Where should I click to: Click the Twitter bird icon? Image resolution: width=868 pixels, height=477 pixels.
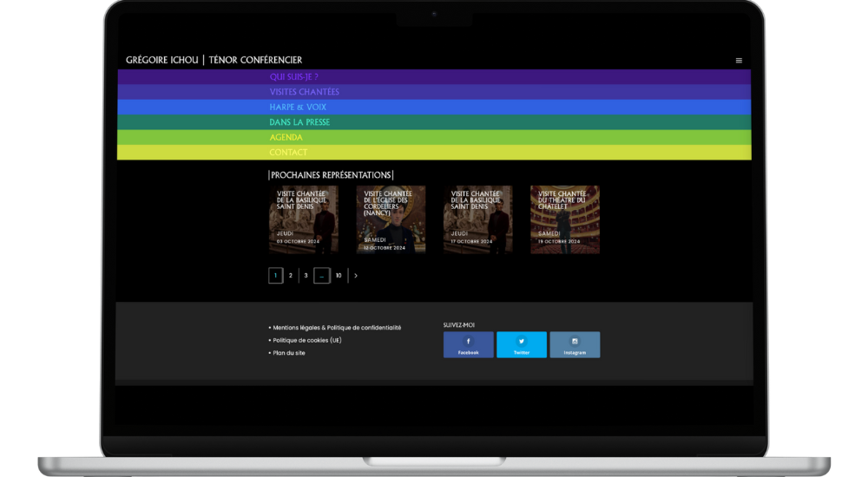click(522, 342)
